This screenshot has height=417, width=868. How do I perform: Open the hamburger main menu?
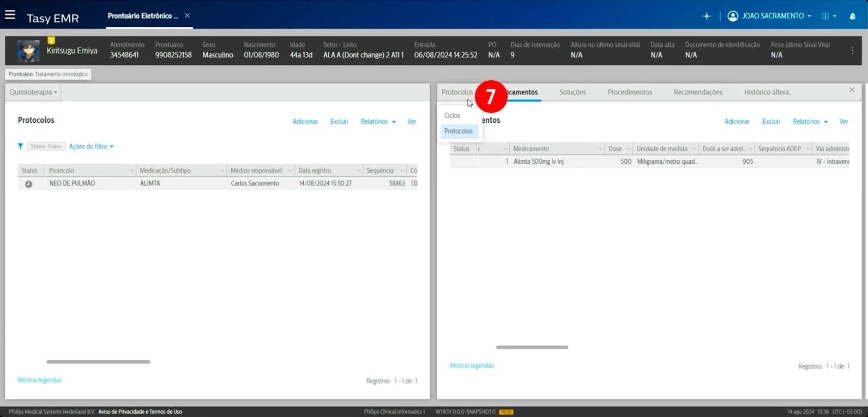(10, 15)
